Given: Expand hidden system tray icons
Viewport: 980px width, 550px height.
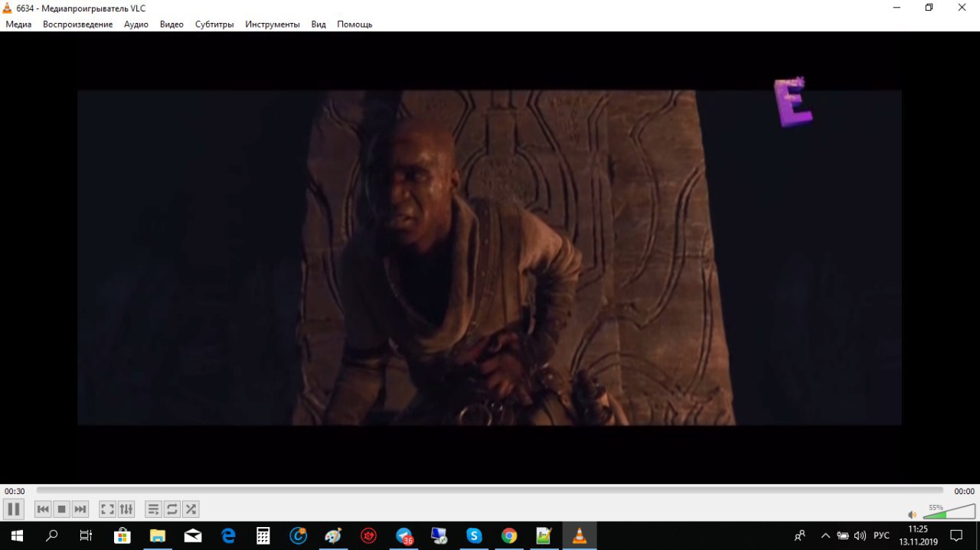Looking at the screenshot, I should [x=825, y=535].
